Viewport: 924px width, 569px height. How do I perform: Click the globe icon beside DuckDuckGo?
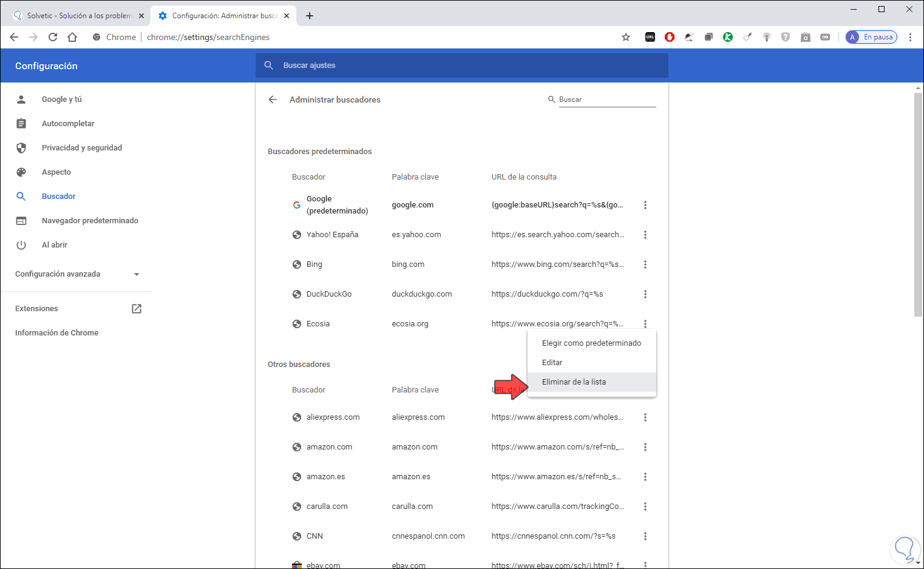(x=297, y=294)
